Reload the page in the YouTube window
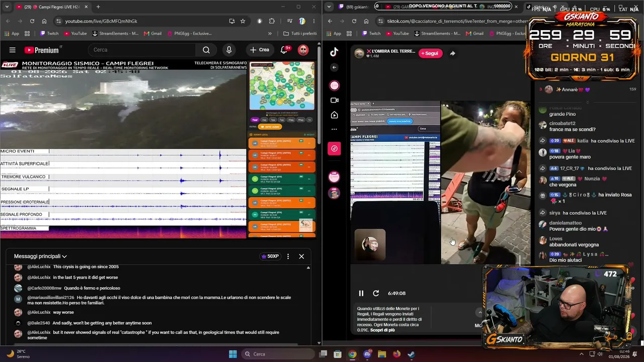644x362 pixels. tap(32, 21)
